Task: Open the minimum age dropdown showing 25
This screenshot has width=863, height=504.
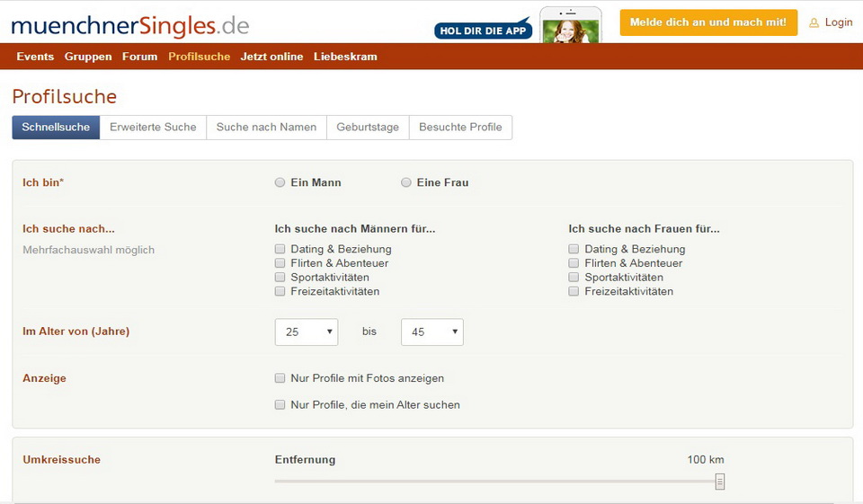Action: (306, 332)
